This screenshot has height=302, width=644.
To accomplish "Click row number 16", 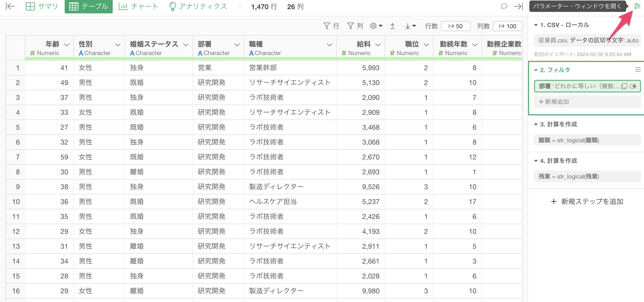I will pos(16,291).
